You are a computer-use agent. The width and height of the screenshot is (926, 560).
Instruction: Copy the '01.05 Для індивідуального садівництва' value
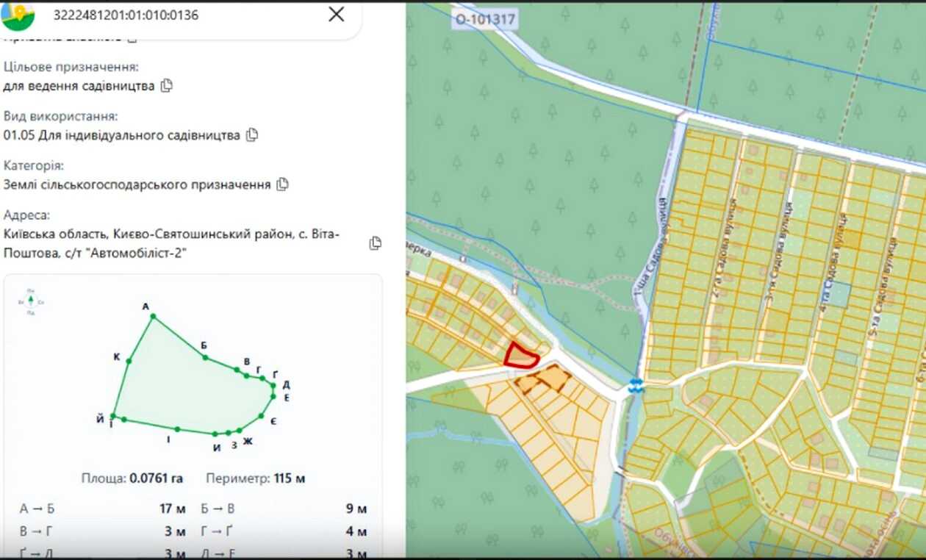point(252,134)
